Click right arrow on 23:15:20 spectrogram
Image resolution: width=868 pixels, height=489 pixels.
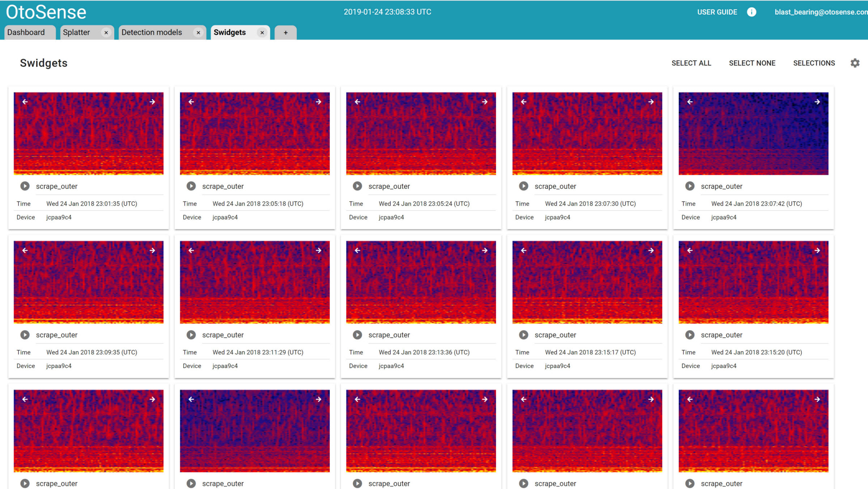tap(817, 250)
